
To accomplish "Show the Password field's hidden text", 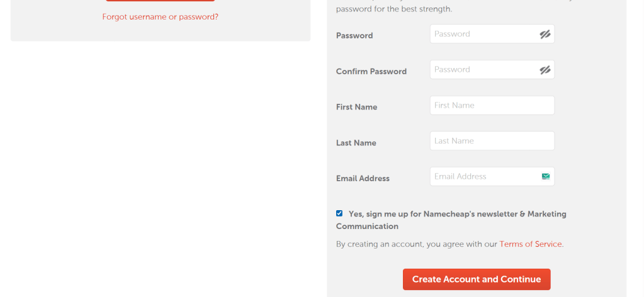I will click(545, 35).
